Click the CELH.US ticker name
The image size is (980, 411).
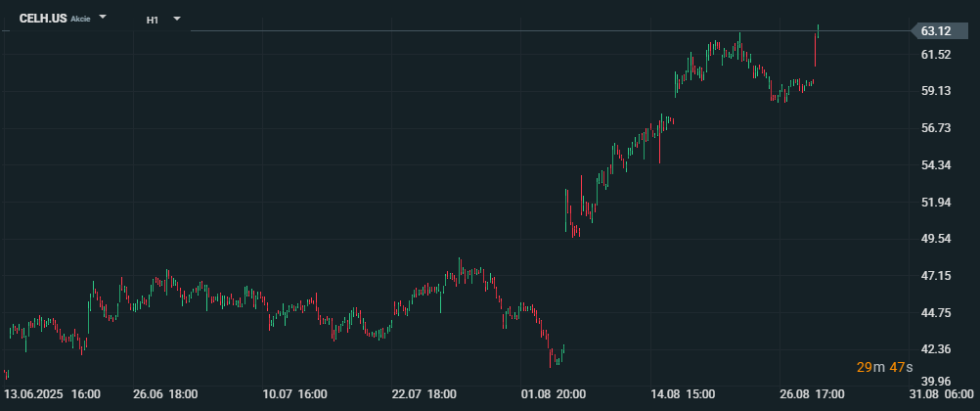point(43,19)
